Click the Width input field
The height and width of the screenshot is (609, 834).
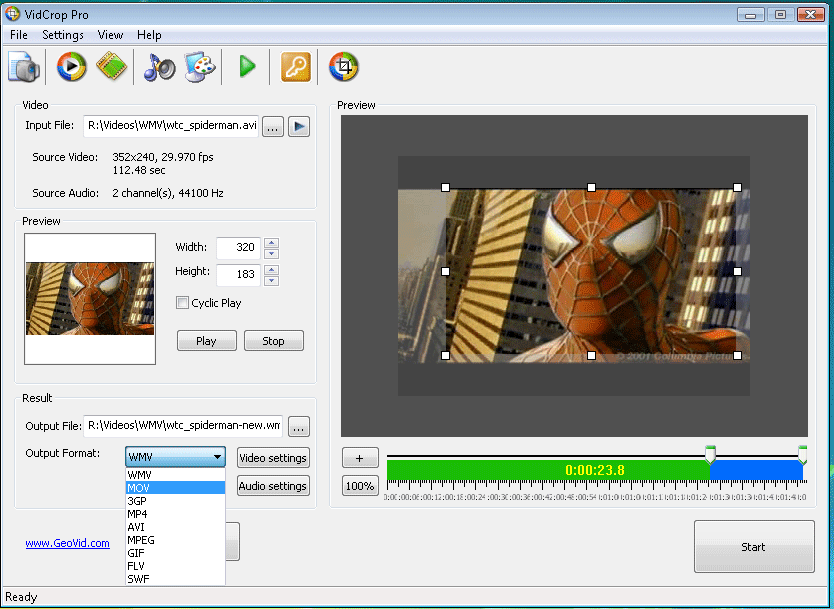[239, 247]
